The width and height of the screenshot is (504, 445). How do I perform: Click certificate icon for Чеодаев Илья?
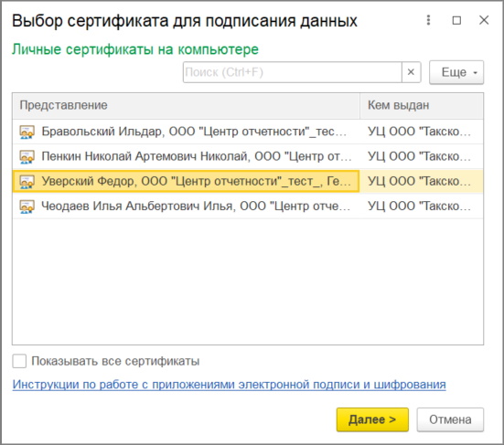(x=27, y=207)
